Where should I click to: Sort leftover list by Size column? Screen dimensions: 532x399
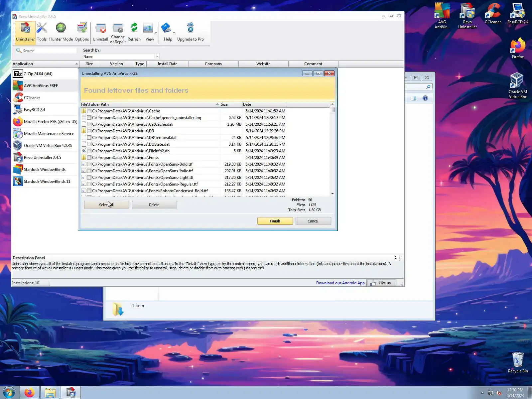[x=231, y=104]
